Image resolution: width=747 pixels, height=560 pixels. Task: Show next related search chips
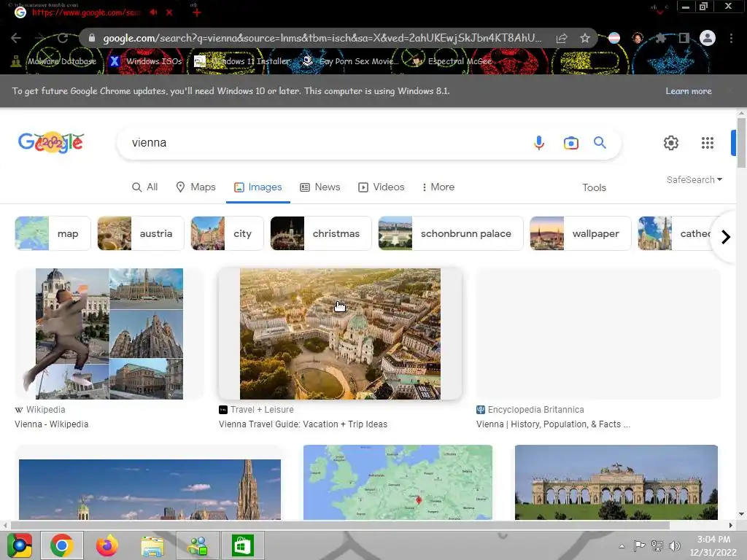tap(726, 237)
